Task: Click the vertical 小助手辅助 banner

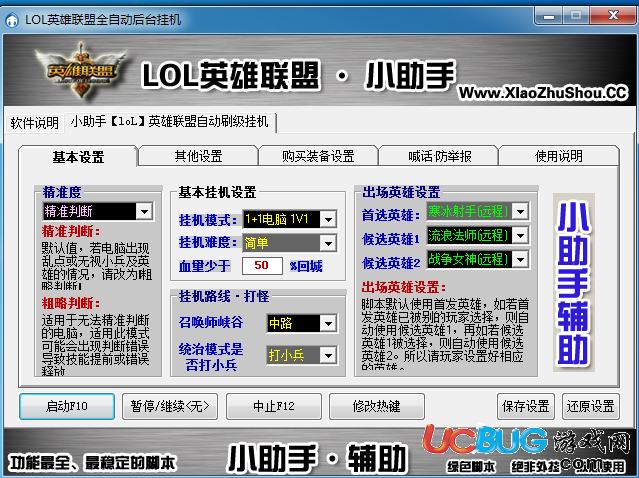Action: pyautogui.click(x=574, y=282)
